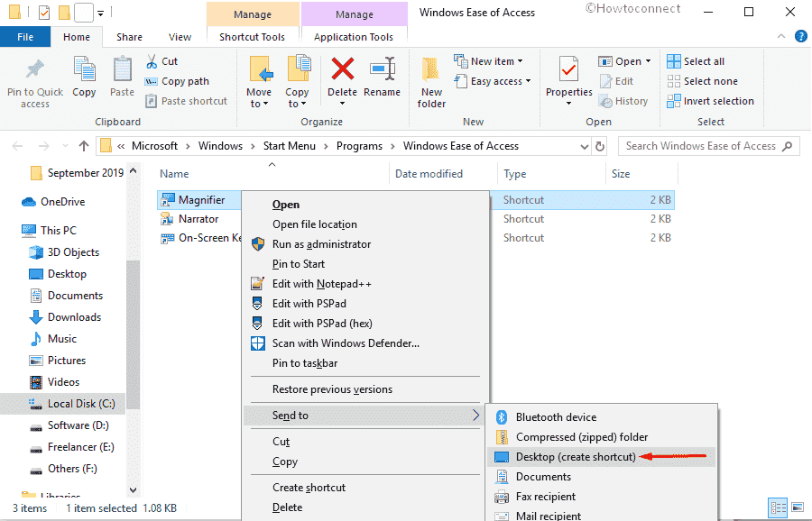Screen dimensions: 812x521
Task: Select Desktop (create shortcut) option
Action: point(576,457)
